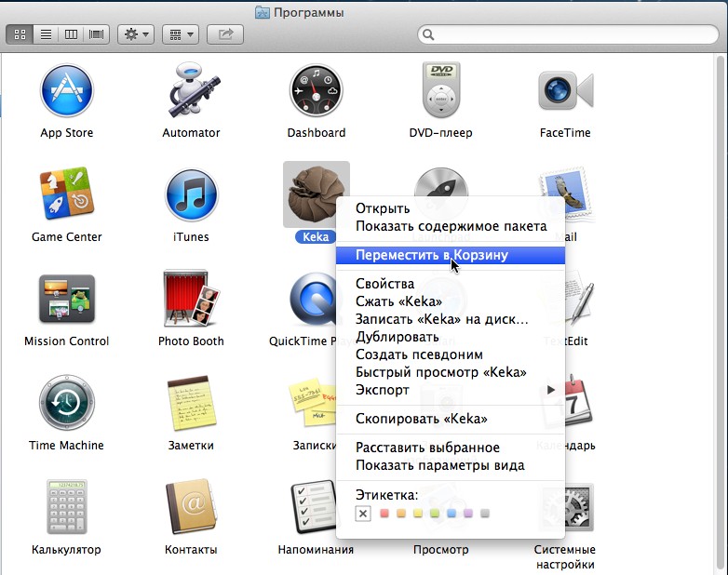Choose Создать псевдоним menu entry
Screen dimensions: 728x575
(451, 354)
